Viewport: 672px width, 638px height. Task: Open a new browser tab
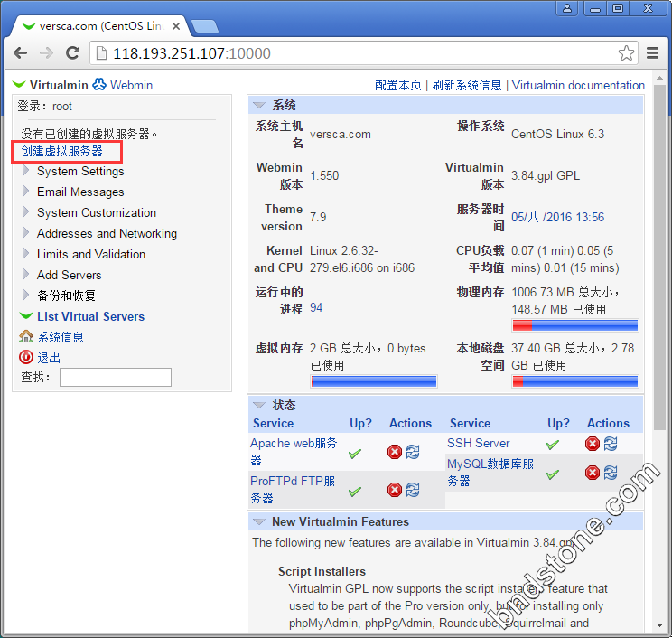point(205,26)
